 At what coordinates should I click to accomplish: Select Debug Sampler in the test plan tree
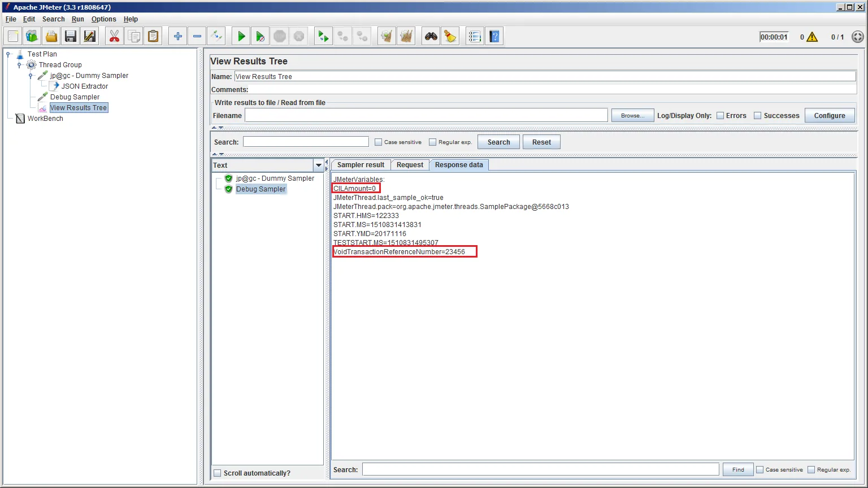pos(75,97)
